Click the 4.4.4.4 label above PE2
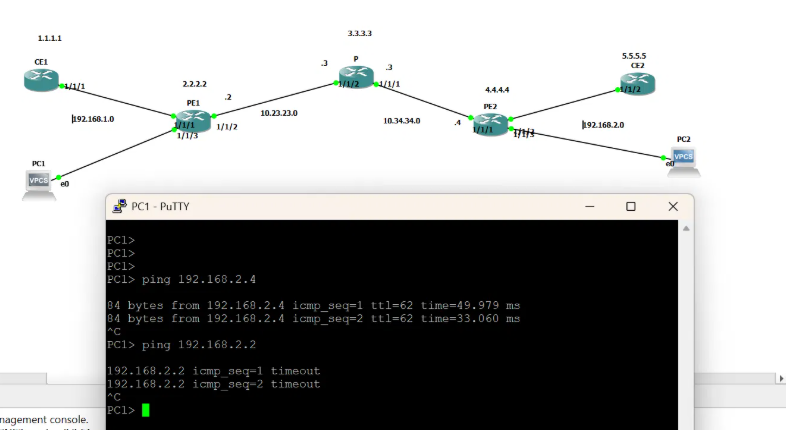The height and width of the screenshot is (430, 786). coord(497,90)
